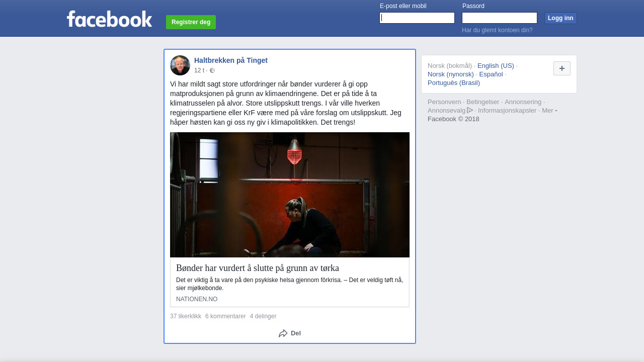Click the Logg inn button
Screen dimensions: 644x362
(x=560, y=18)
